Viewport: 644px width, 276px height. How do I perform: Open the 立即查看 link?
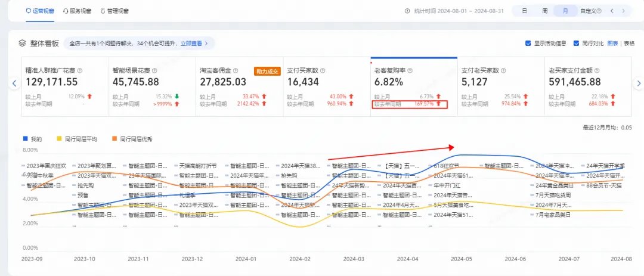click(x=191, y=43)
